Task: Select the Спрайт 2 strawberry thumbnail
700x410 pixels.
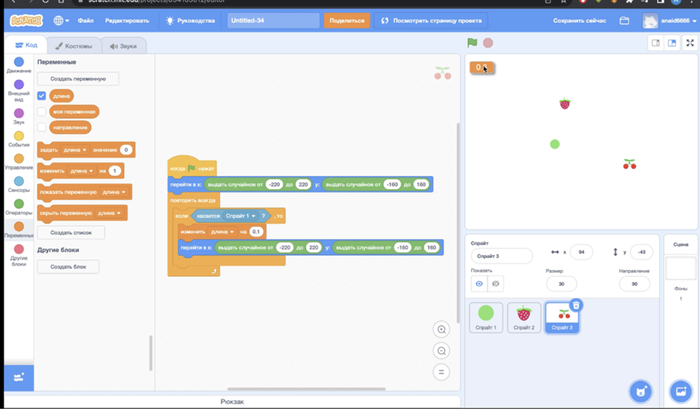Action: click(524, 316)
